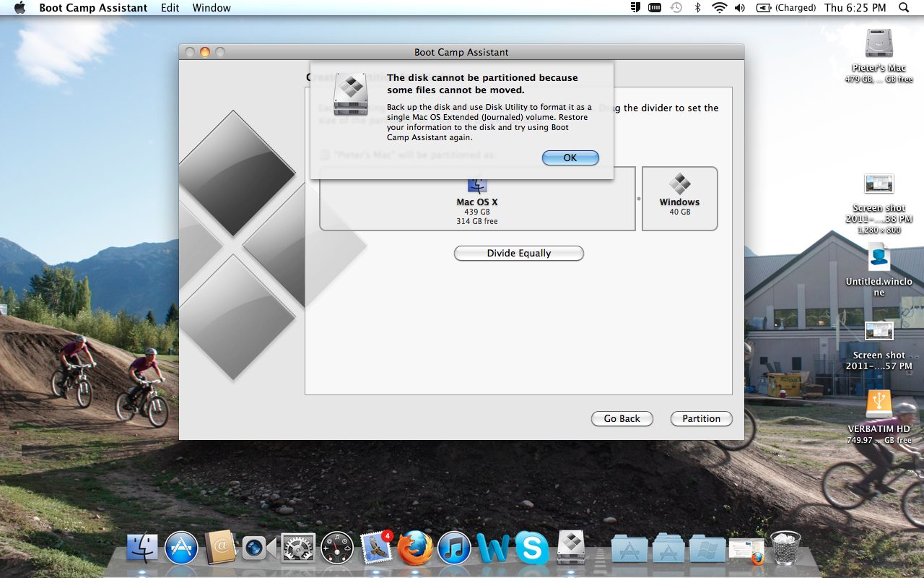Open Dashboard from the Dock
Viewport: 924px width, 578px height.
337,548
